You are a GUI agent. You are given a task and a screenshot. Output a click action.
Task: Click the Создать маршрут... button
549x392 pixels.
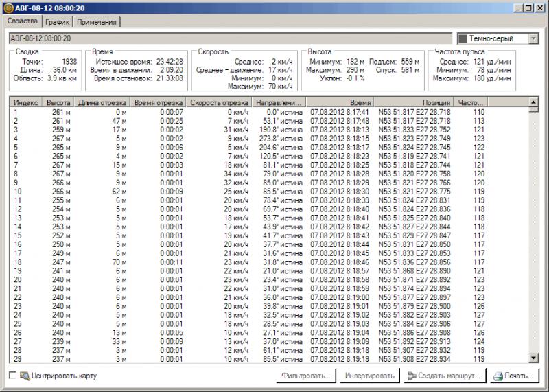445,376
